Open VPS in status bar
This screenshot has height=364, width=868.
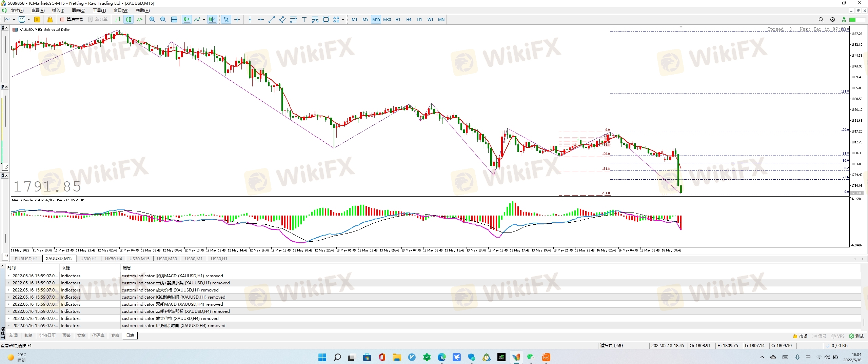[x=837, y=336]
